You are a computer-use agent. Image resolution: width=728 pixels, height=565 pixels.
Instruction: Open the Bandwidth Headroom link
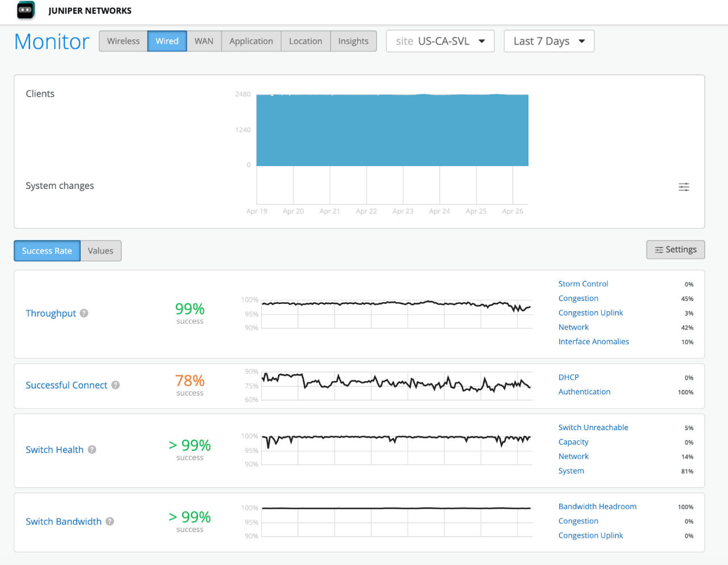pos(597,506)
